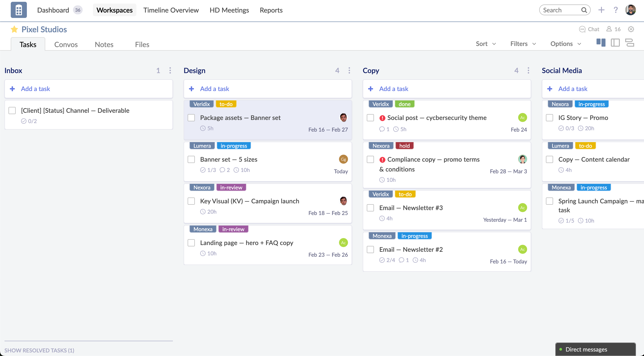Switch to the Convos tab
This screenshot has height=356, width=644.
point(66,45)
